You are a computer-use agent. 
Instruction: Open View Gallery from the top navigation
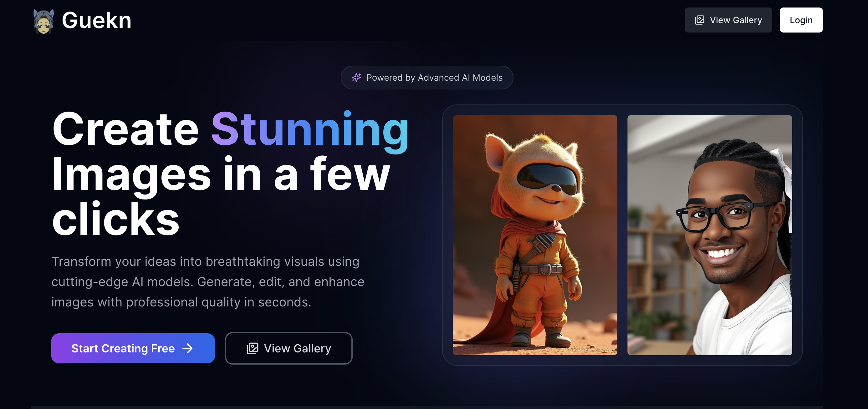coord(728,20)
